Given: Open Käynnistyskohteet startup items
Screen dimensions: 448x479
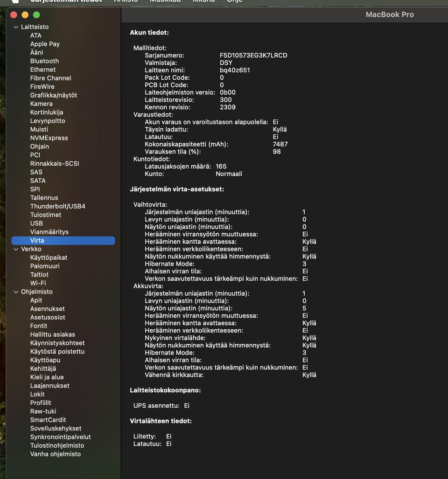Looking at the screenshot, I should click(x=57, y=343).
